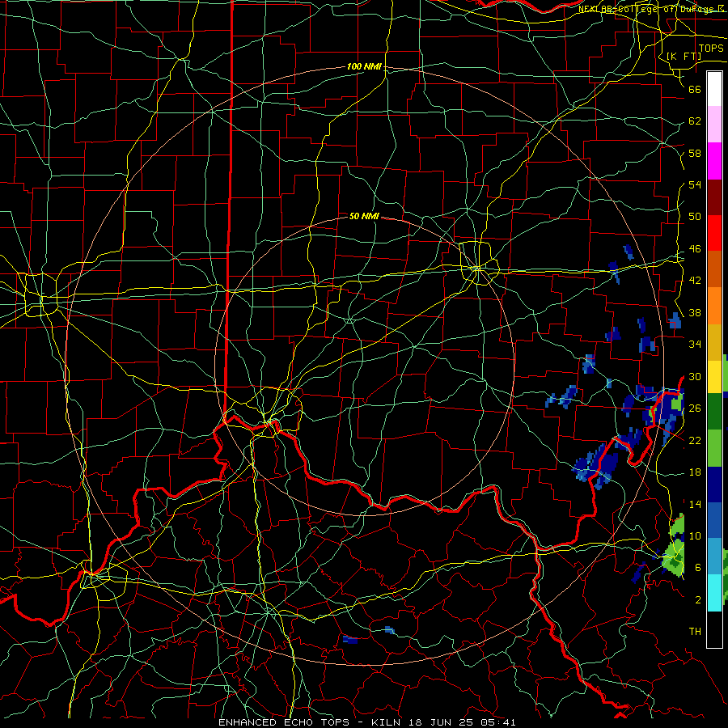Select the light blue legend band
The image size is (728, 728).
[714, 557]
